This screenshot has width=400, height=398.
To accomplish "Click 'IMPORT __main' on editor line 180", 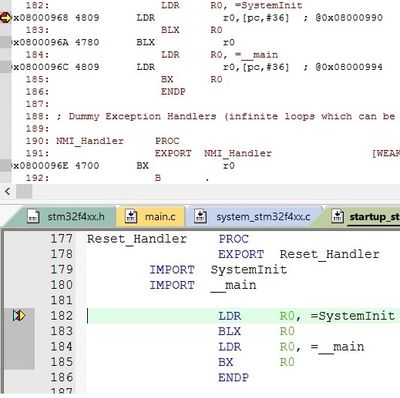I will tap(203, 285).
